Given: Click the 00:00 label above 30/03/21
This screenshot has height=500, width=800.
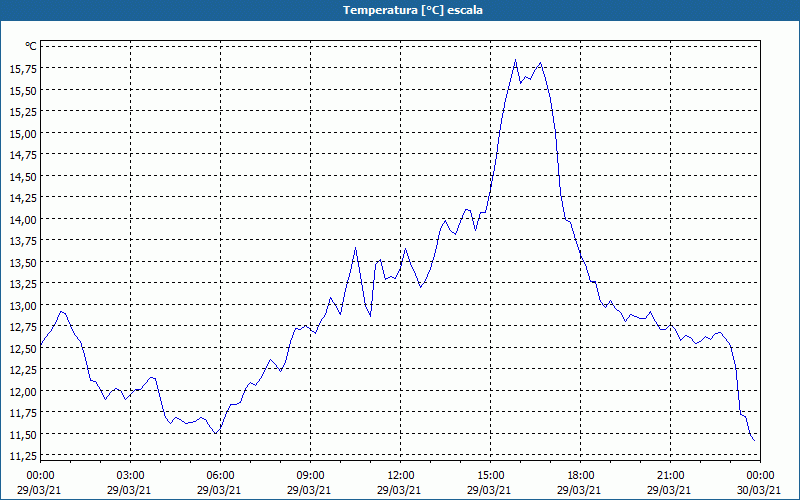Looking at the screenshot, I should click(x=760, y=476).
